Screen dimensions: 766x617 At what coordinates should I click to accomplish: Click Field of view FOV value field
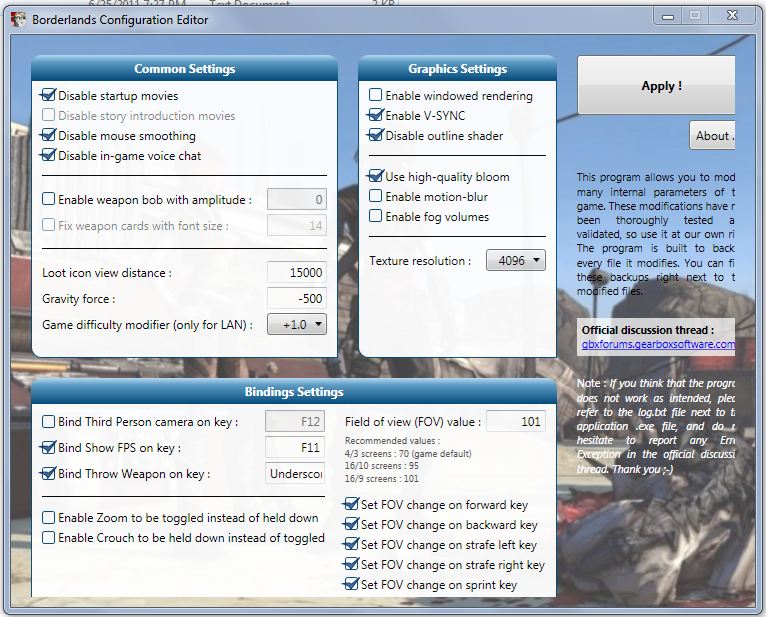[x=516, y=422]
